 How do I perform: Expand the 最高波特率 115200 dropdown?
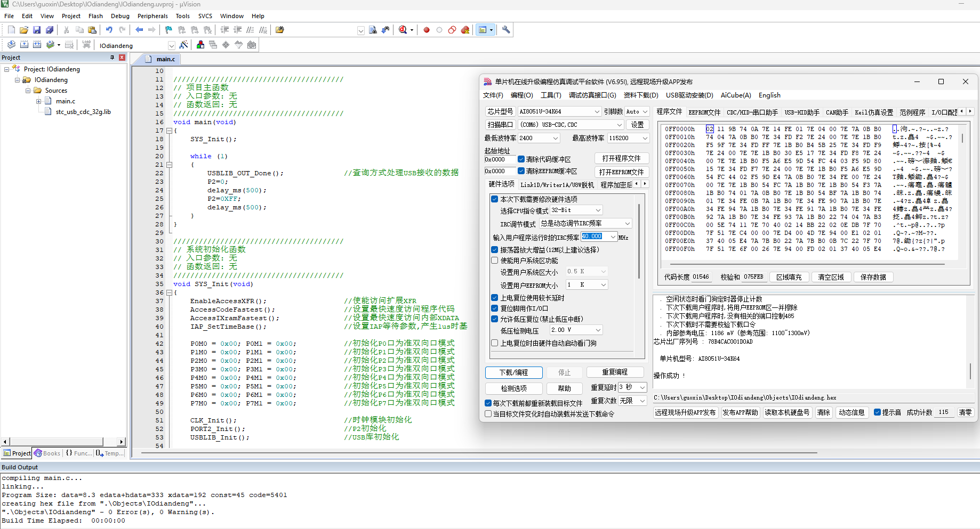point(628,138)
